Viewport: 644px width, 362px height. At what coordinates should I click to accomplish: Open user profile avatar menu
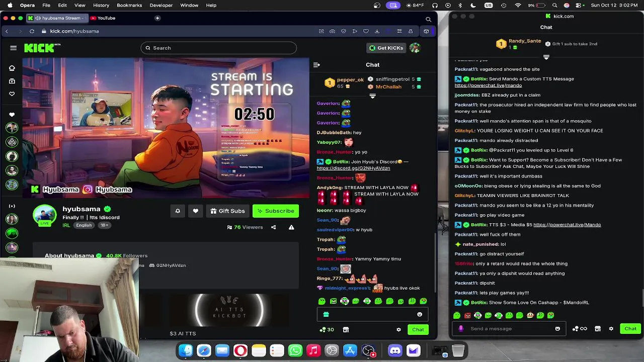point(415,48)
